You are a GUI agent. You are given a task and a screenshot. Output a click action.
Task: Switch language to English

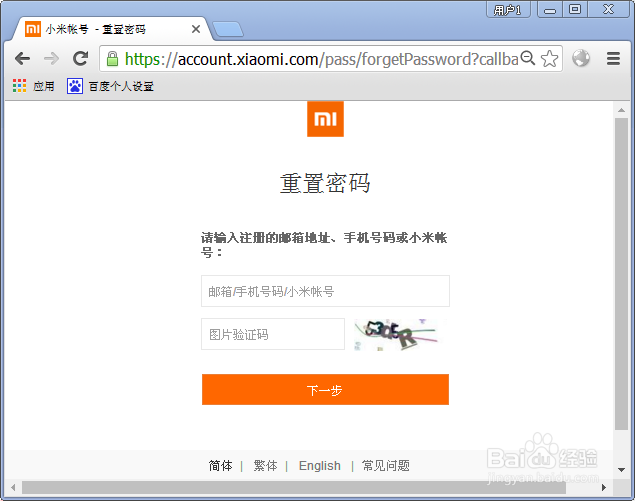[x=320, y=466]
